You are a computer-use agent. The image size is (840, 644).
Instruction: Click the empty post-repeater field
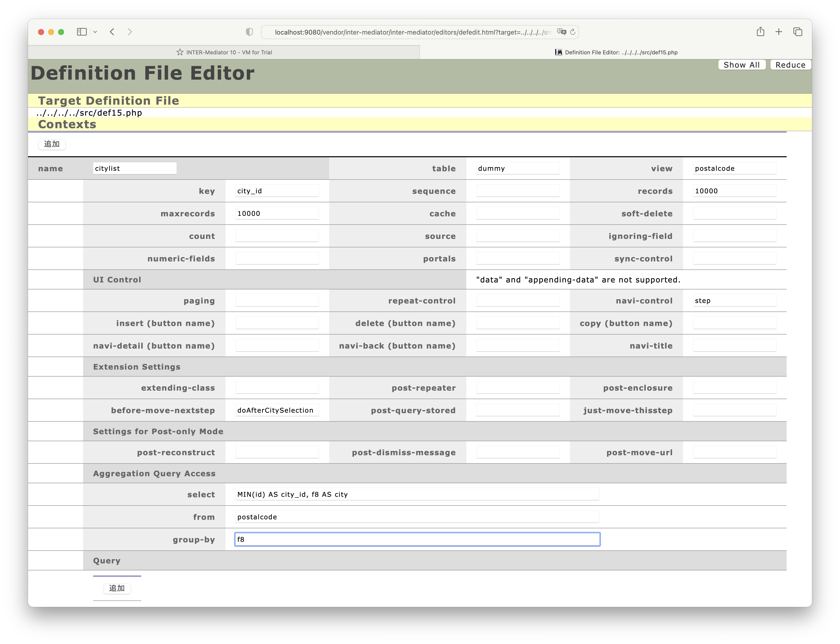(x=518, y=388)
